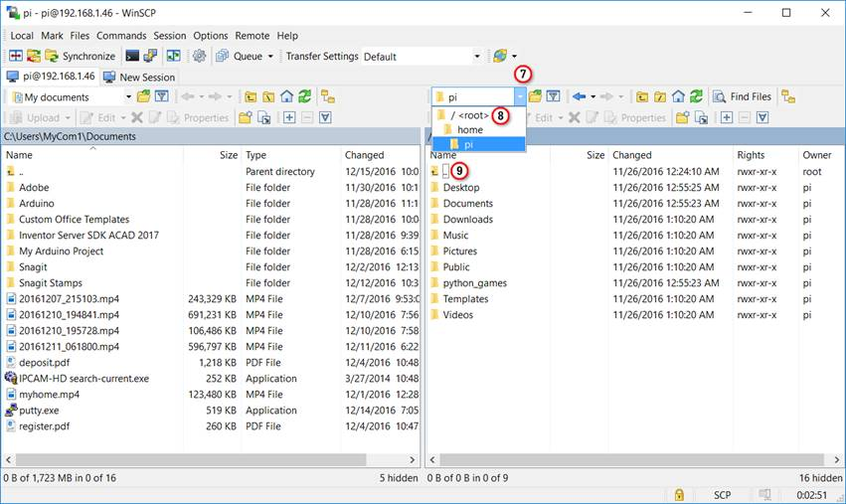Click the local Home directory icon
Screen dimensions: 846x504
pos(287,96)
